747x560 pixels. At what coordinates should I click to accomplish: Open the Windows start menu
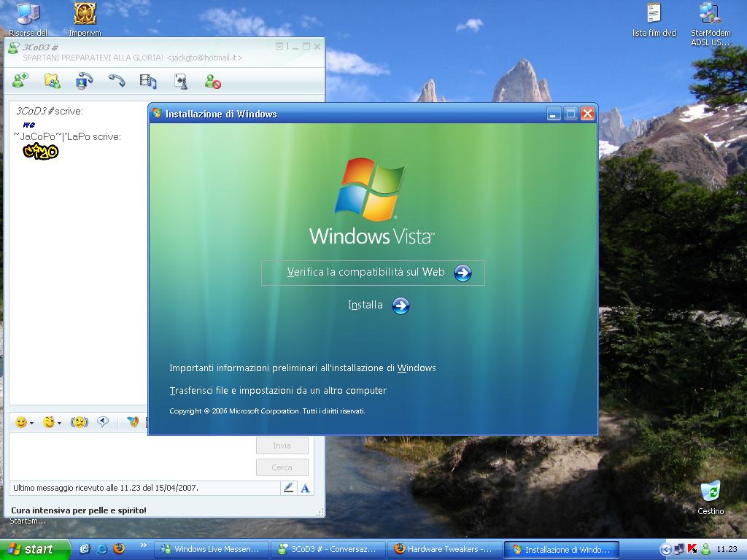[35, 550]
